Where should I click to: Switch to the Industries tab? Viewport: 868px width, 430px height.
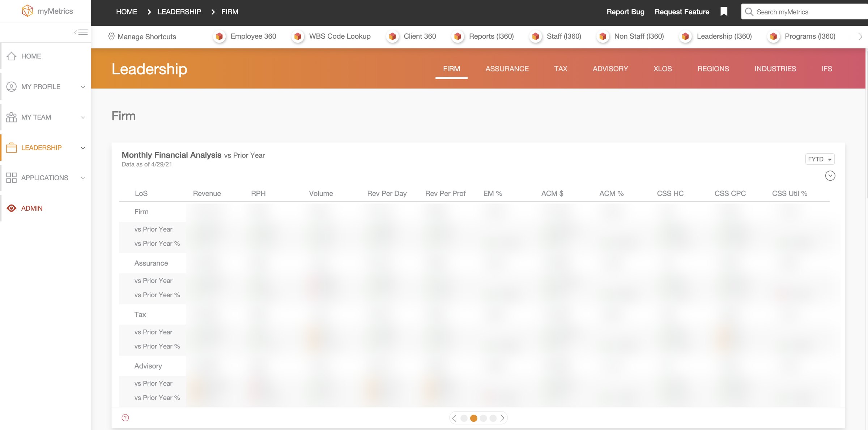(775, 69)
